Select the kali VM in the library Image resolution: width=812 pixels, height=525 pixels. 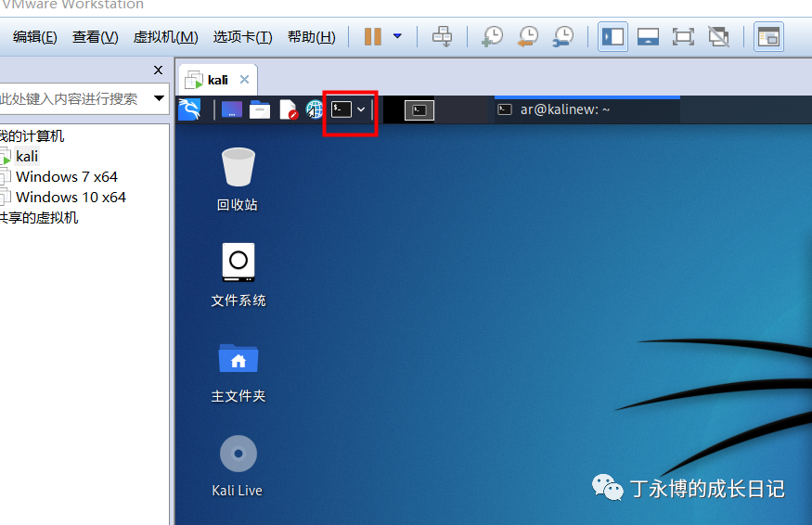click(x=27, y=157)
